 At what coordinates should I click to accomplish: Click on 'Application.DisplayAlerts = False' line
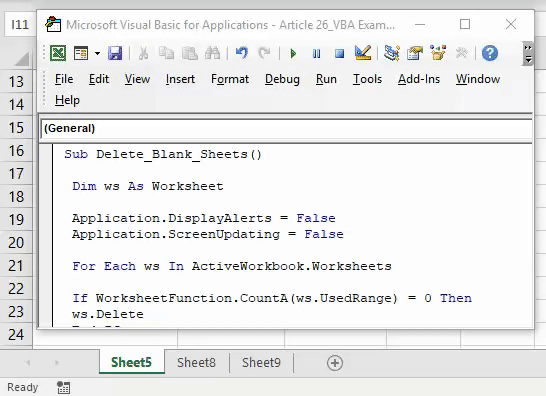click(204, 218)
